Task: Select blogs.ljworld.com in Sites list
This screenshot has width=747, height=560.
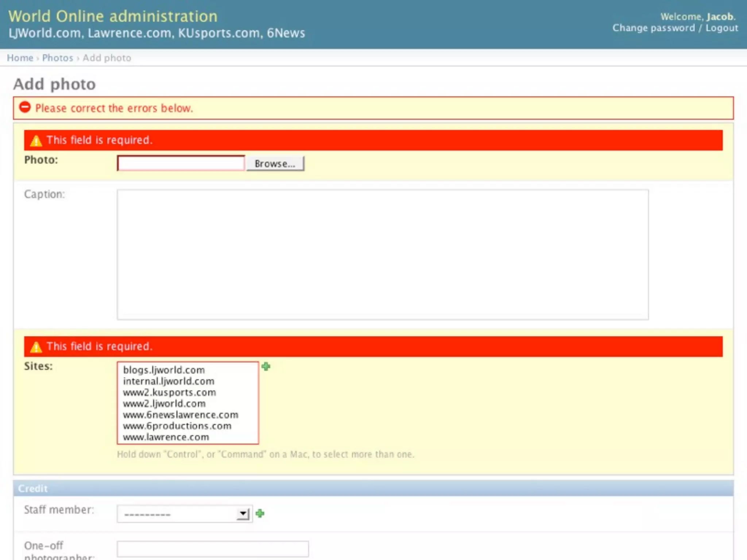Action: point(164,370)
